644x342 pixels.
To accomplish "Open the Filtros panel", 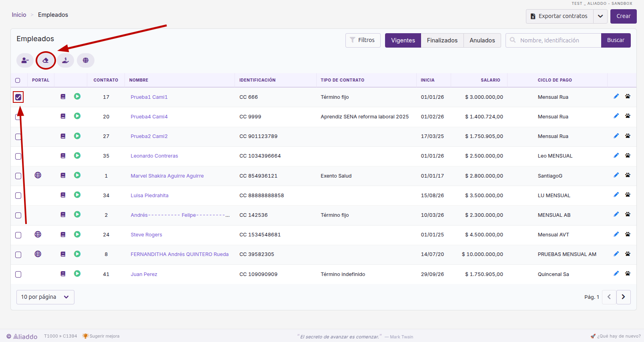I will click(x=363, y=40).
